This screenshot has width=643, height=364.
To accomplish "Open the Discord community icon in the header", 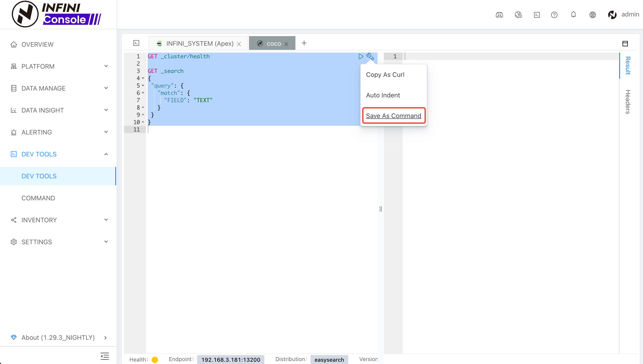I will click(x=499, y=15).
